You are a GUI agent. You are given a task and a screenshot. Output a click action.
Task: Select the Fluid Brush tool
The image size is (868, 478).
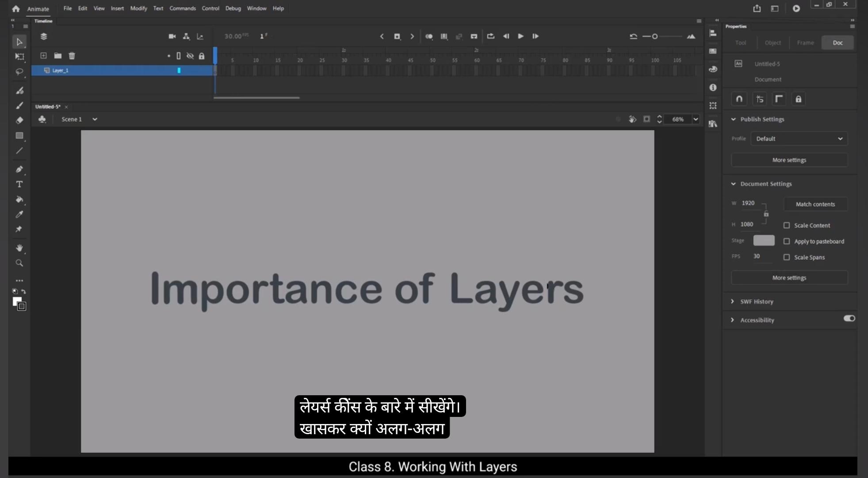click(19, 90)
